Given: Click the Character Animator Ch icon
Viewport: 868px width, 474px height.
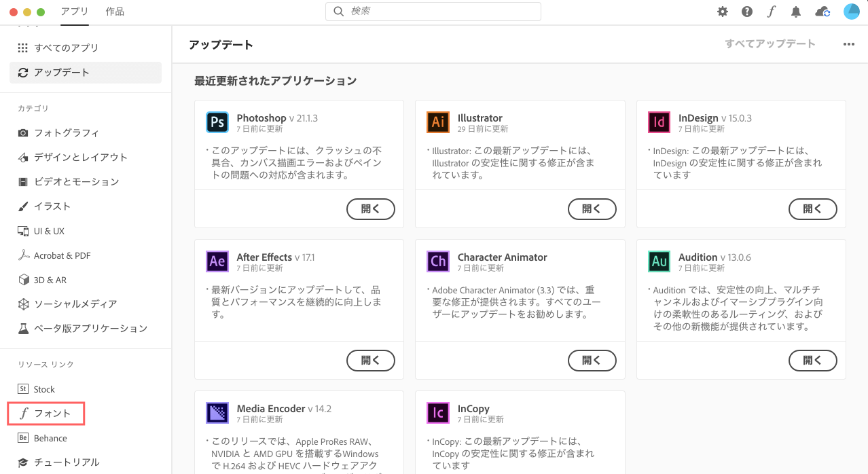Looking at the screenshot, I should coord(438,261).
